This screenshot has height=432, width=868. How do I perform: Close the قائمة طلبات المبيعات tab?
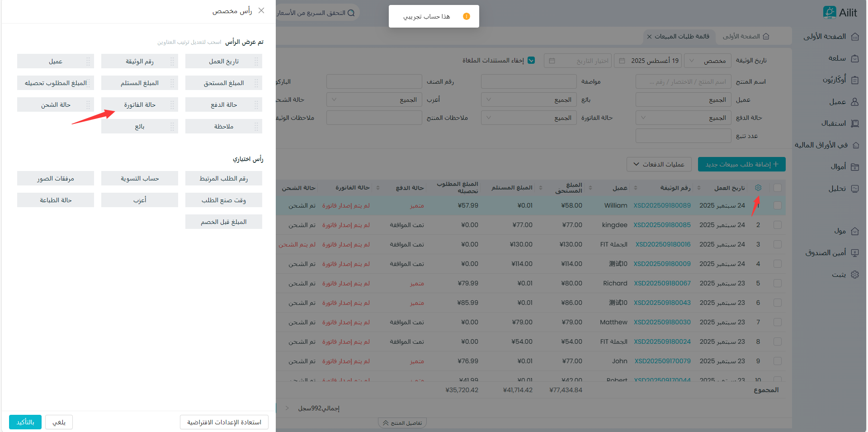point(650,37)
